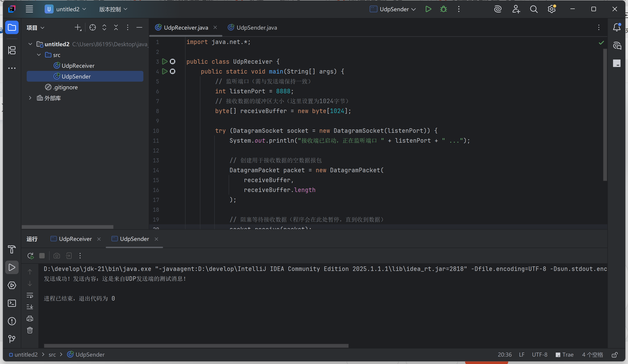Toggle soft-wrap in run console
Screen dimensions: 628x364
[30, 296]
